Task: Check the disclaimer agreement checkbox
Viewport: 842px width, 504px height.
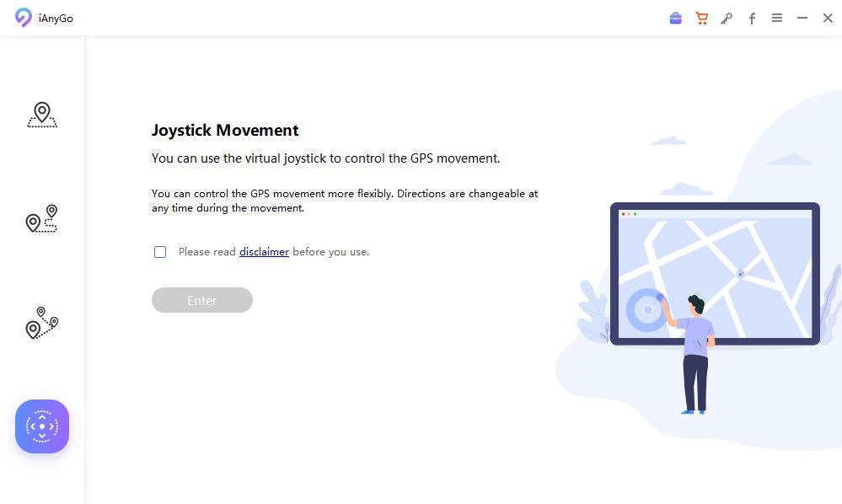Action: pos(159,251)
